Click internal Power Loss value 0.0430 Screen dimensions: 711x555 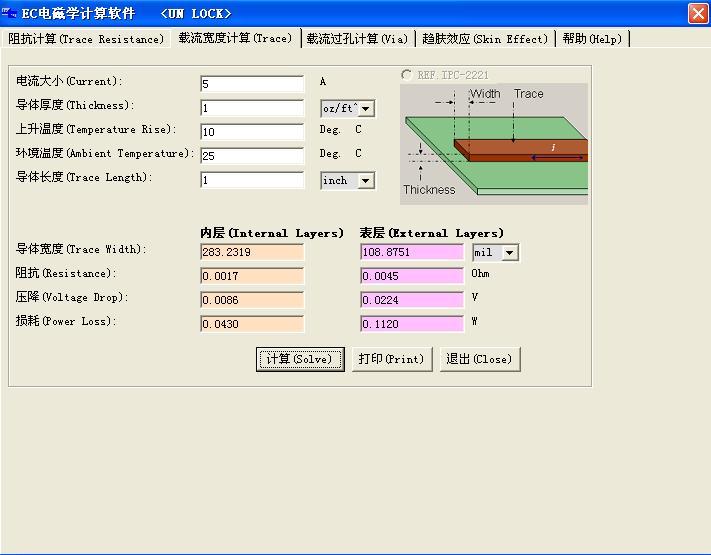(252, 324)
